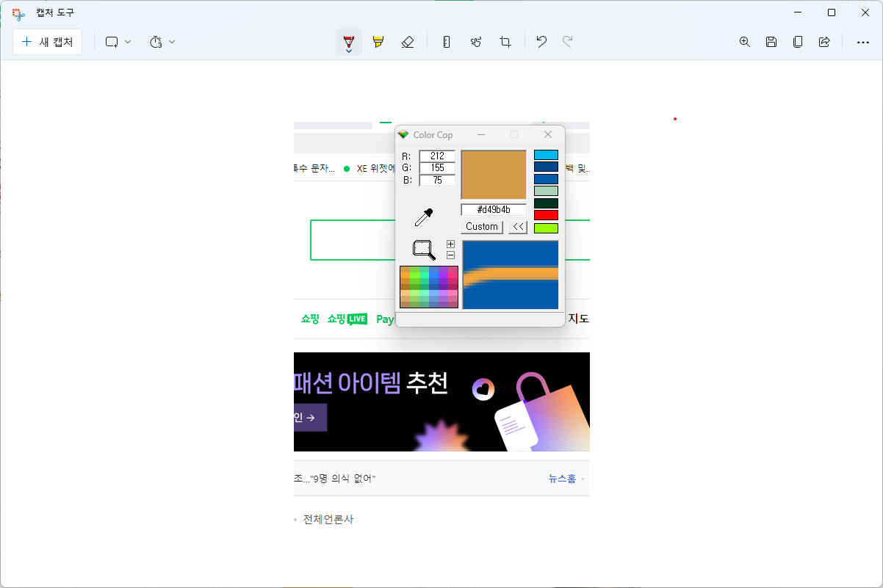Image resolution: width=883 pixels, height=588 pixels.
Task: Increase magnification with Color Cop plus button
Action: [450, 244]
